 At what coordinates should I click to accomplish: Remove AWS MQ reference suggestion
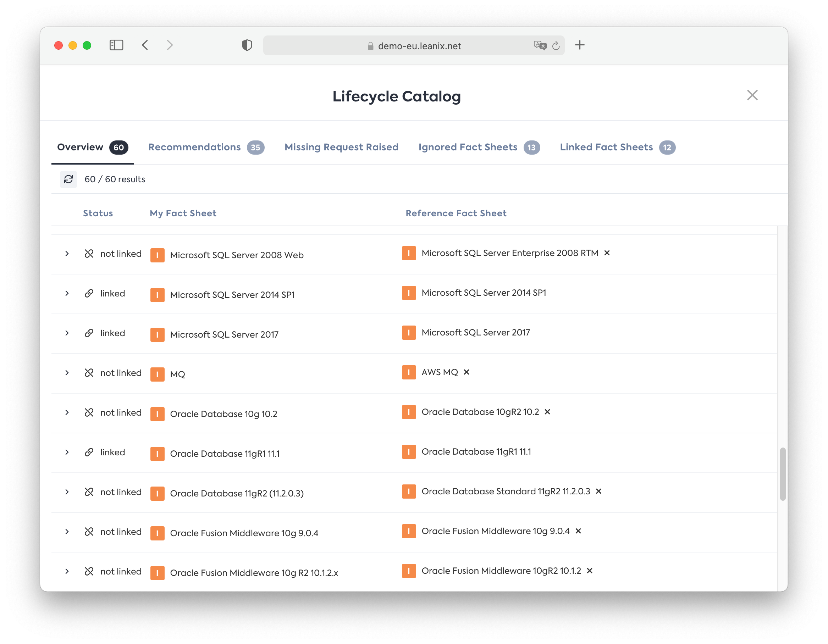pos(466,372)
